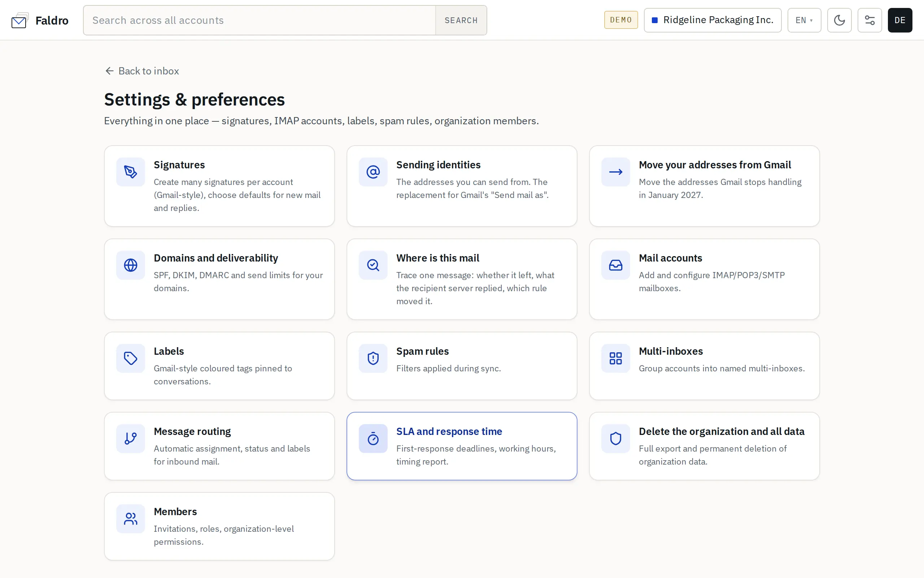
Task: Open the Ridgeline Packaging Inc. organization switcher
Action: [712, 20]
